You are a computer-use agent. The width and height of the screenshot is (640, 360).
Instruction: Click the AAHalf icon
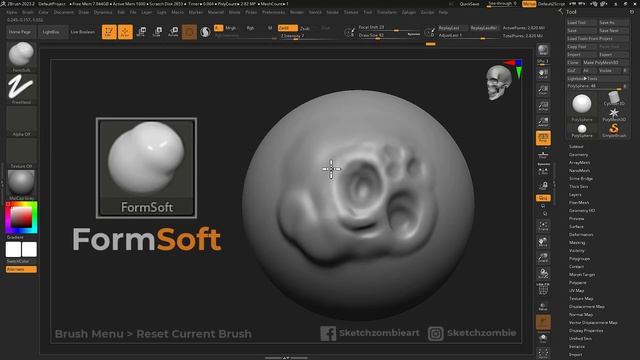tap(543, 122)
